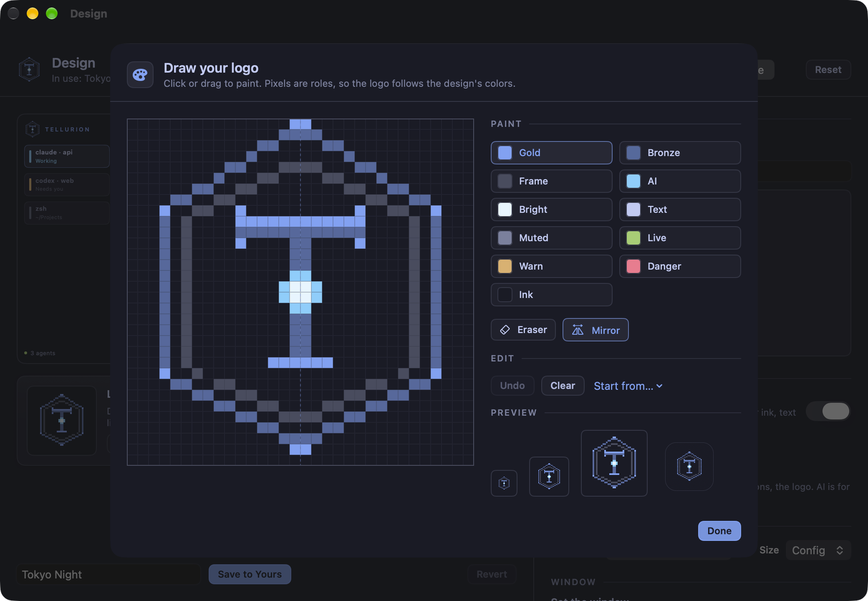Screen dimensions: 868x601
Task: Select the codex · web agent row
Action: 67,184
